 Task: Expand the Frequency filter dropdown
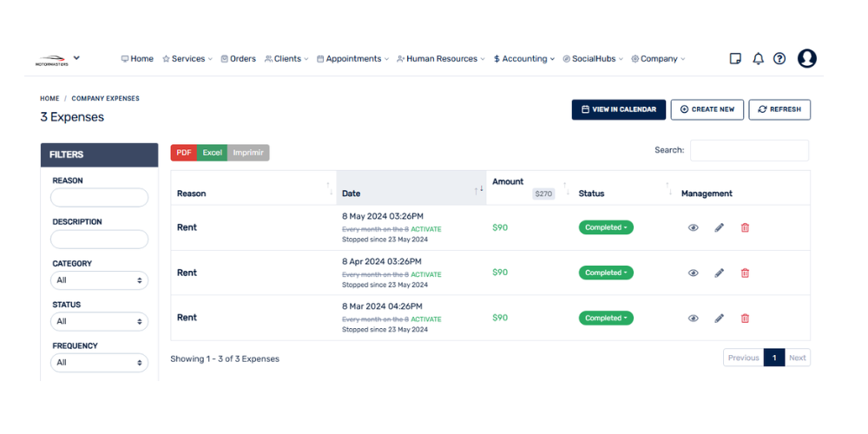coord(99,362)
